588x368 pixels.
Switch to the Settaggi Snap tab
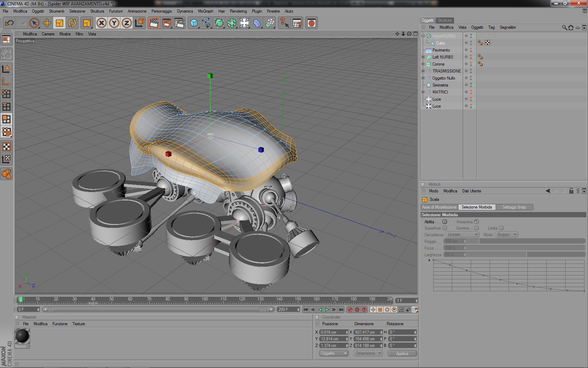(514, 207)
